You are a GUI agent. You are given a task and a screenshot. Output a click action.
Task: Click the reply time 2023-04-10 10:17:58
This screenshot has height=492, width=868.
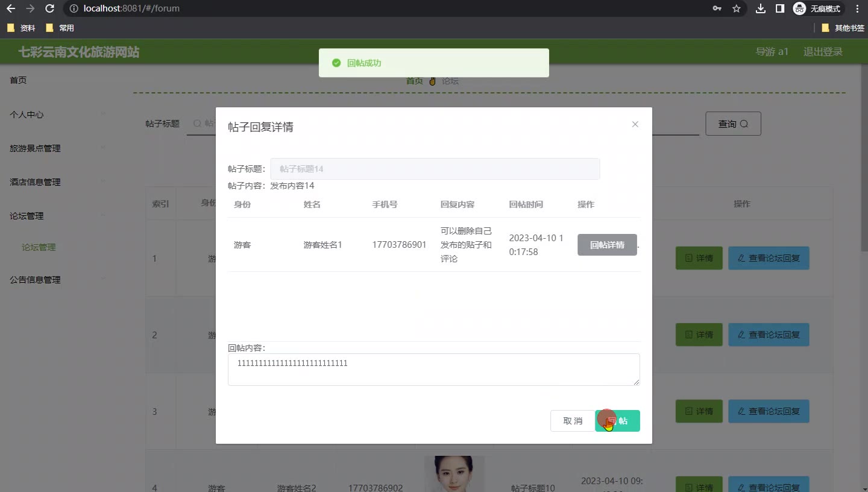(x=536, y=245)
